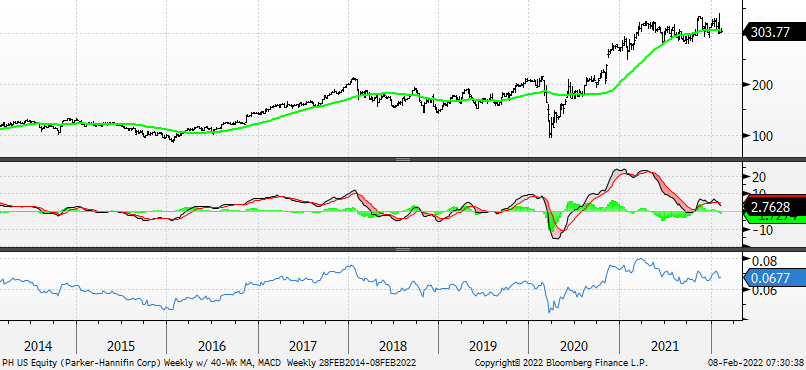
Task: Click the 2017 year label
Action: click(x=303, y=346)
